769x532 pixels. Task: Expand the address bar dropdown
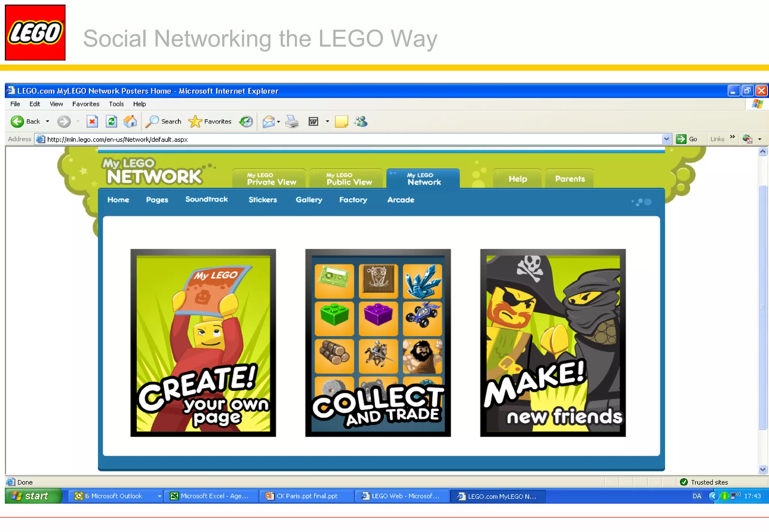click(666, 139)
